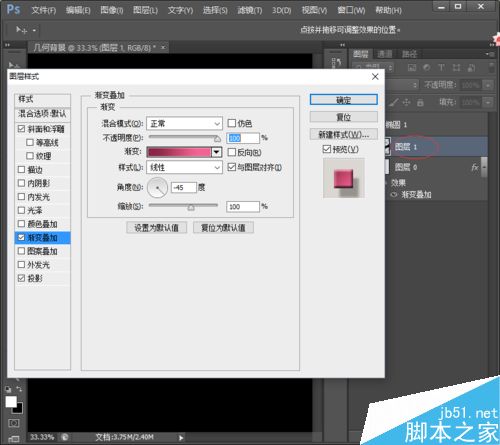Enable the 纹理 checkbox
This screenshot has width=500, height=445.
point(30,156)
